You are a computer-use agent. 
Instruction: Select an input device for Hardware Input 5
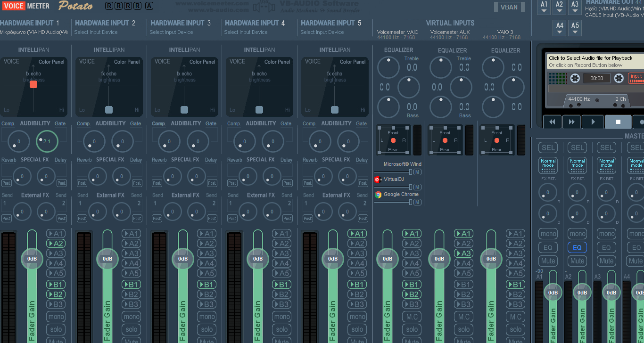pos(322,33)
